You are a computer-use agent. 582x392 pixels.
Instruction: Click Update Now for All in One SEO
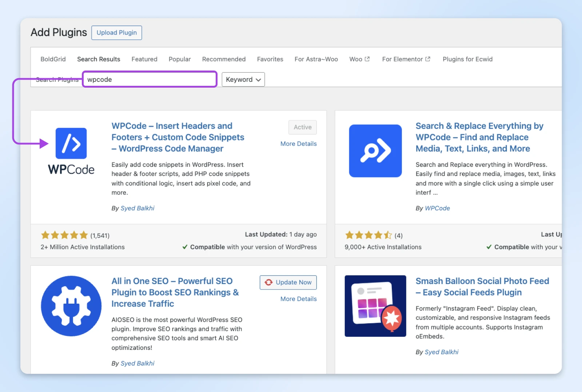click(x=288, y=283)
